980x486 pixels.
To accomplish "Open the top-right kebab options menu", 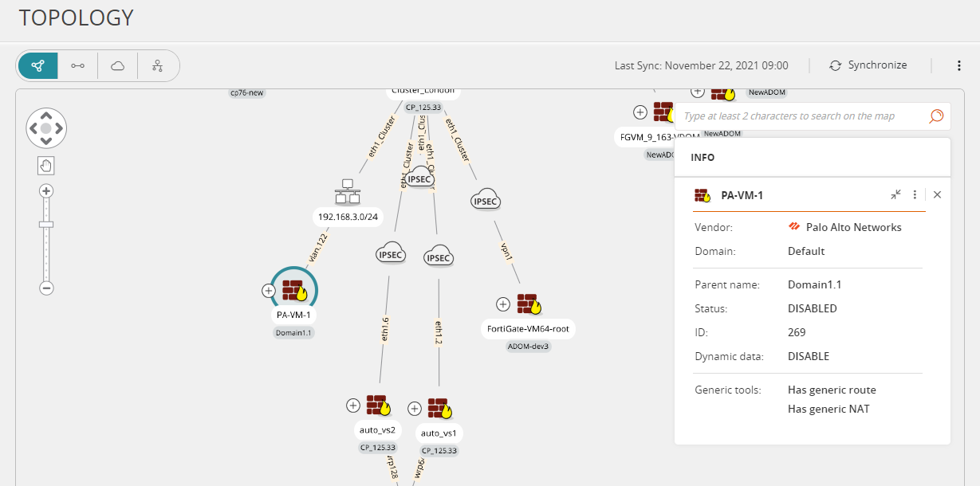I will pyautogui.click(x=959, y=65).
